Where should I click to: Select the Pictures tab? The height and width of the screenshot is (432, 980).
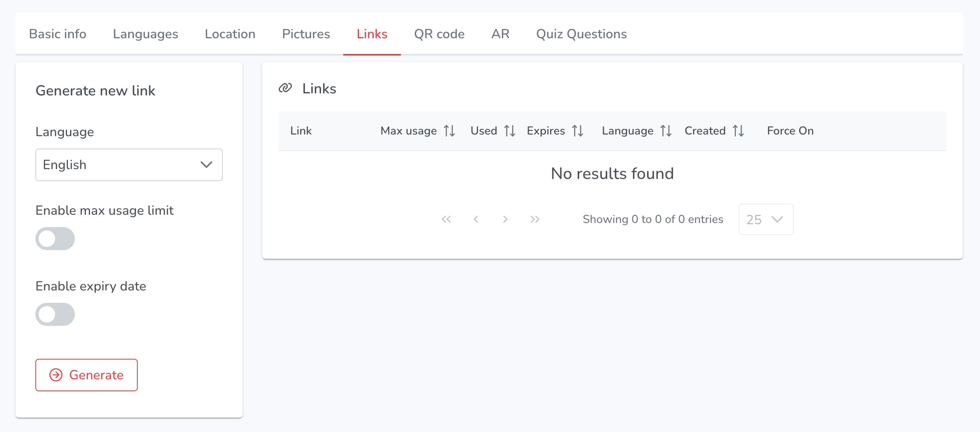(x=306, y=34)
